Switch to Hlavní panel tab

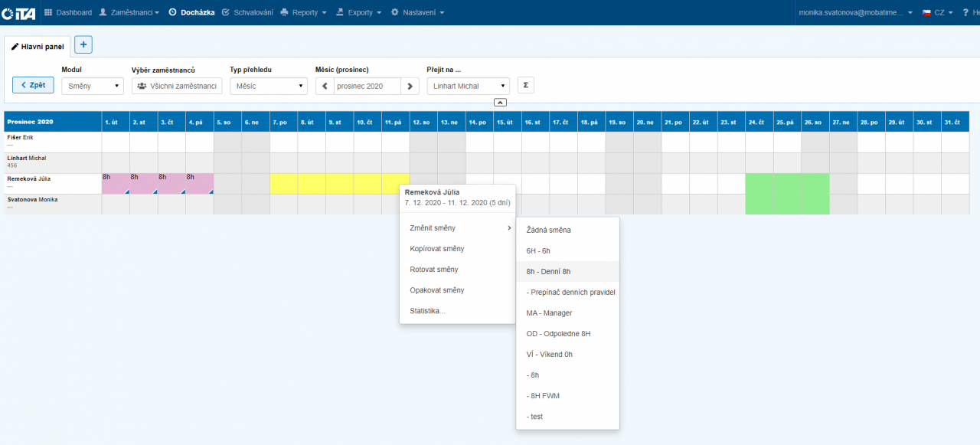coord(38,46)
